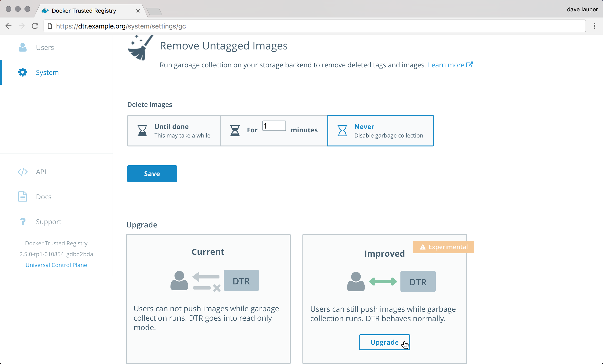
Task: Click the Experimental warning badge
Action: 443,247
